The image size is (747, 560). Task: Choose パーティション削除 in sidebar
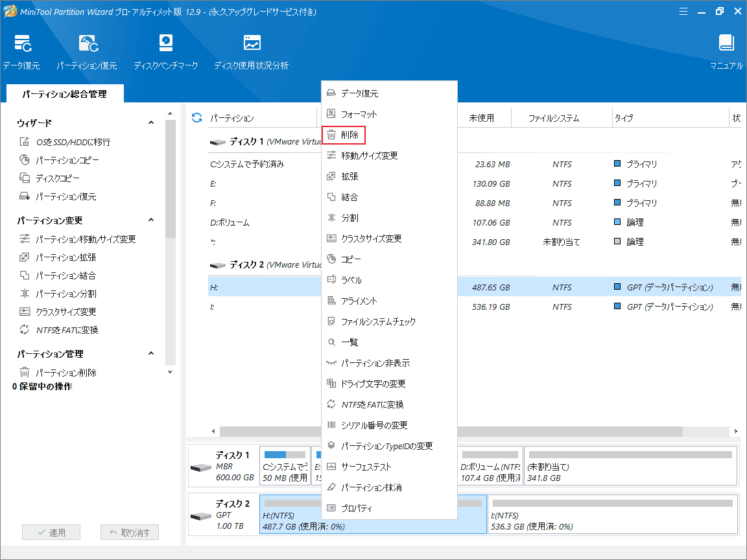[x=58, y=373]
